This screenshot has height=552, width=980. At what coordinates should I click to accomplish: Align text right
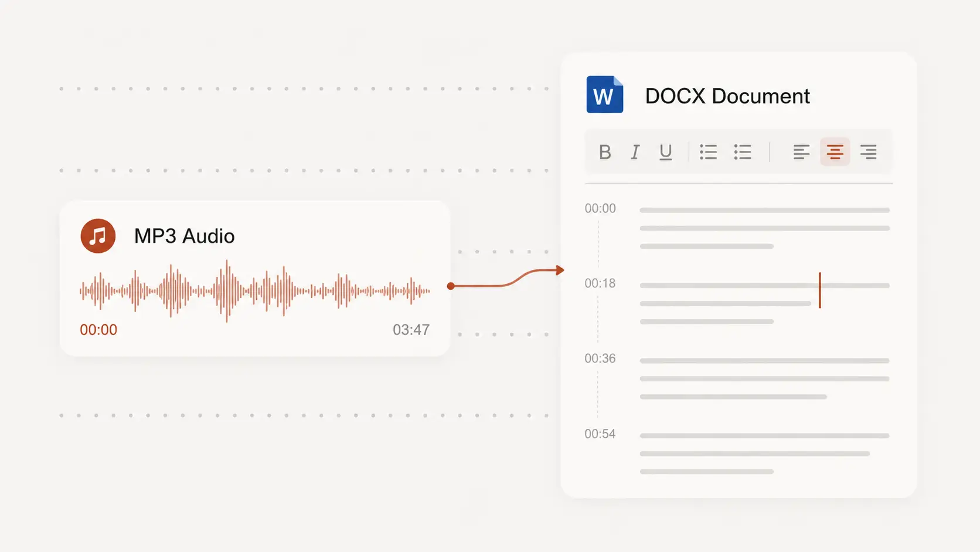[x=868, y=152]
